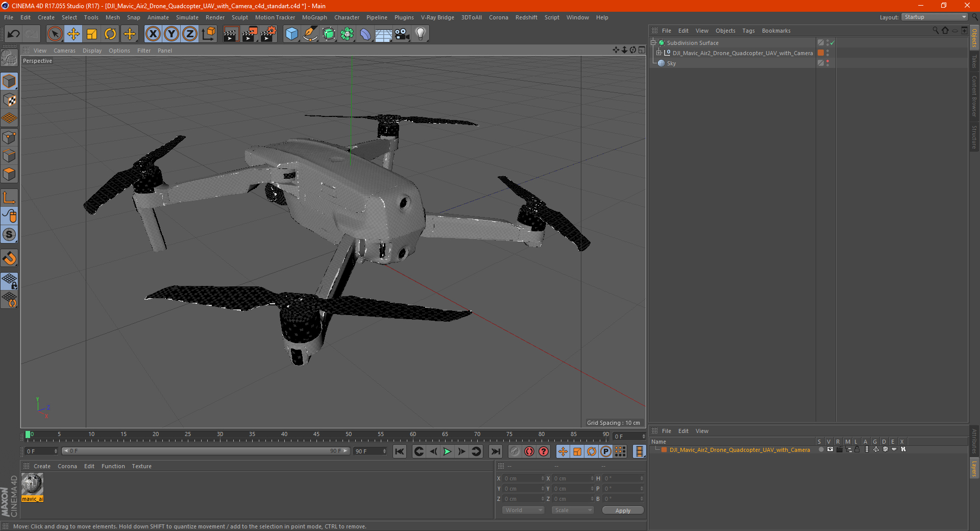Click Make Editable icon in left toolbar
This screenshot has width=980, height=531.
tap(9, 58)
